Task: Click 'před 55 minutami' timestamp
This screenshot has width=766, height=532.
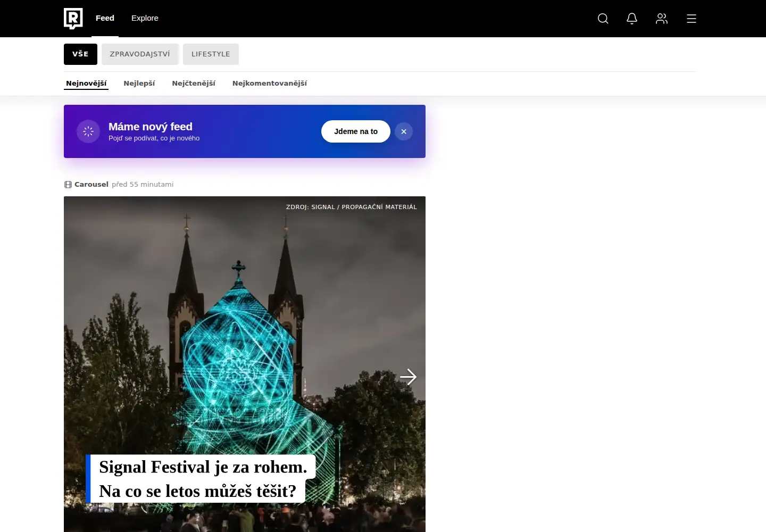Action: [143, 185]
